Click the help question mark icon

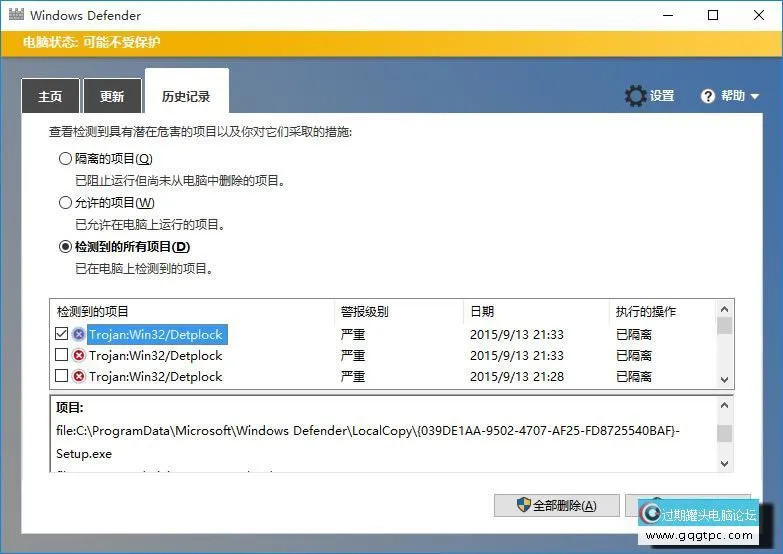tap(708, 96)
